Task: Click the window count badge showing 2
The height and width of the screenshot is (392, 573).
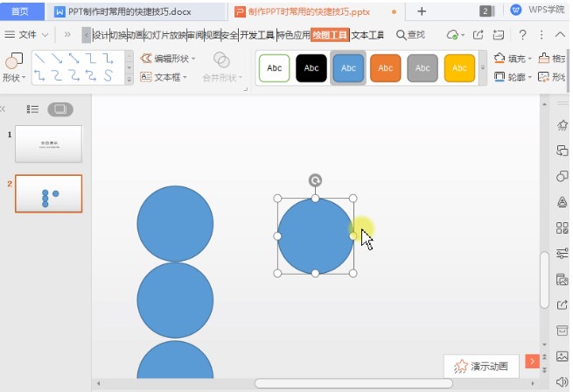Action: [x=486, y=11]
